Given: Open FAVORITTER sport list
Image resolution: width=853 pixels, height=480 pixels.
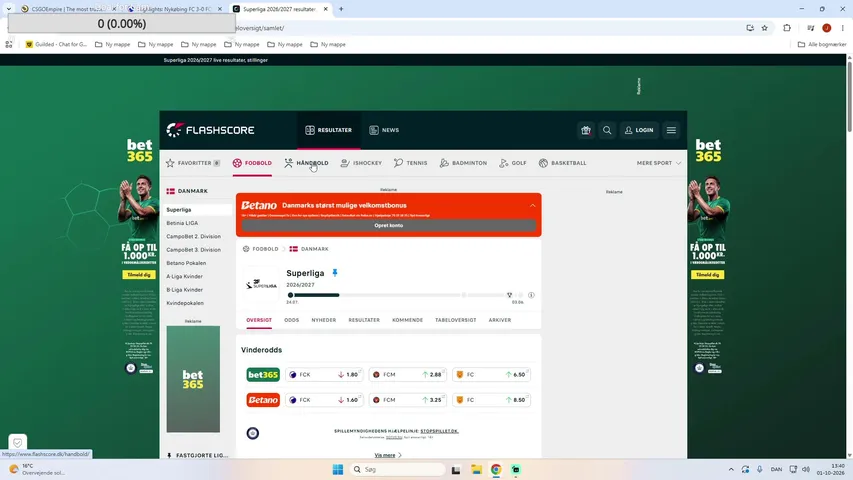Looking at the screenshot, I should point(193,163).
